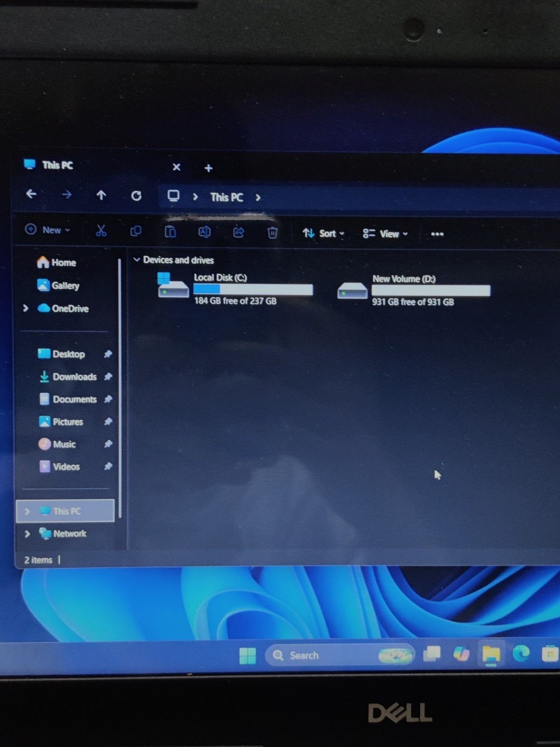560x747 pixels.
Task: Open Desktop in quick access
Action: 62,354
